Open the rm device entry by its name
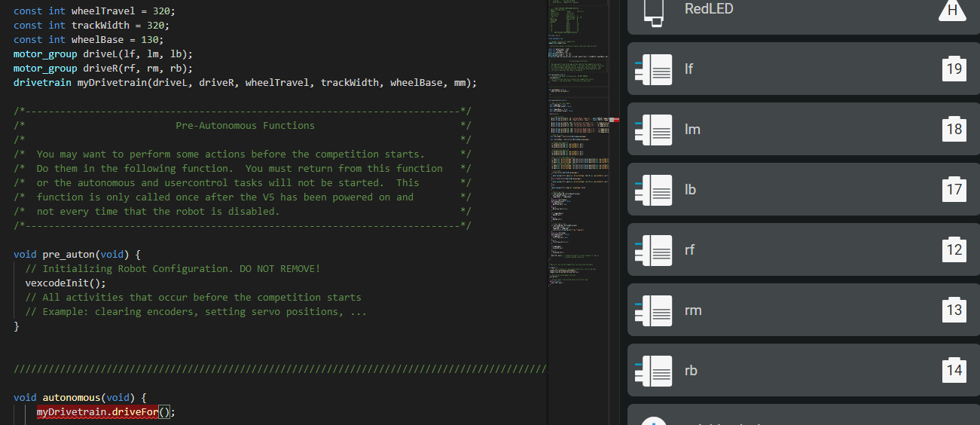The image size is (980, 425). coord(693,310)
